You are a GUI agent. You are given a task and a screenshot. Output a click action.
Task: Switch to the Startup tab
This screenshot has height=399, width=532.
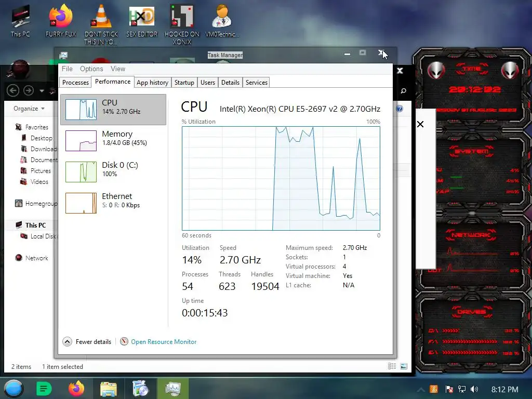(184, 83)
